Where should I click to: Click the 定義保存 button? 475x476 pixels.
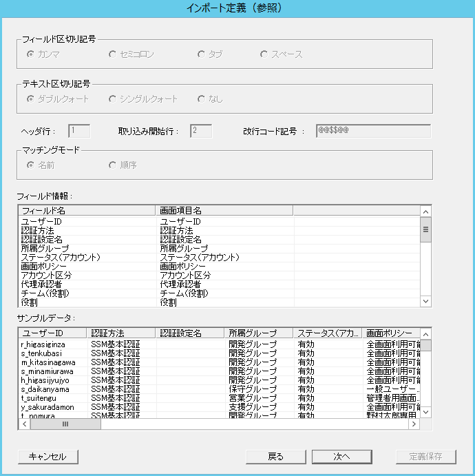pyautogui.click(x=426, y=457)
